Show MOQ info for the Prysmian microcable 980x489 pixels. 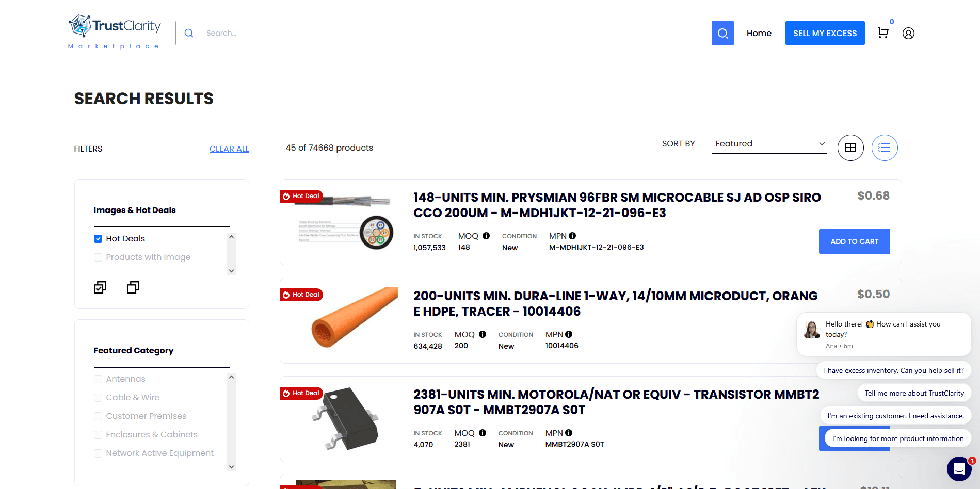pyautogui.click(x=486, y=236)
